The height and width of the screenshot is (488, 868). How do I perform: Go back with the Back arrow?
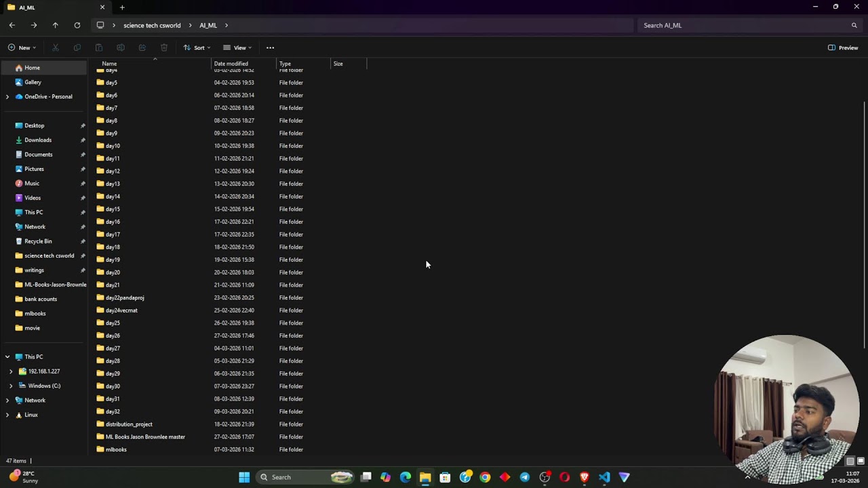(x=12, y=25)
